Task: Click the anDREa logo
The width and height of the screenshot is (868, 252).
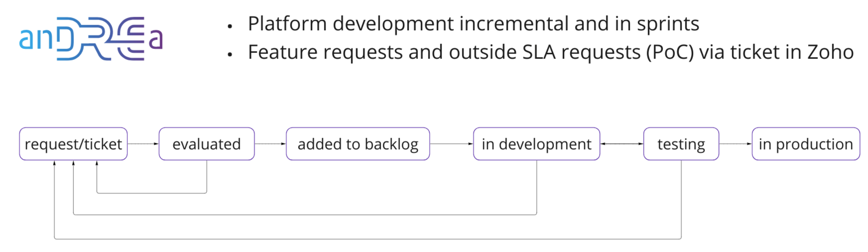Action: 91,38
